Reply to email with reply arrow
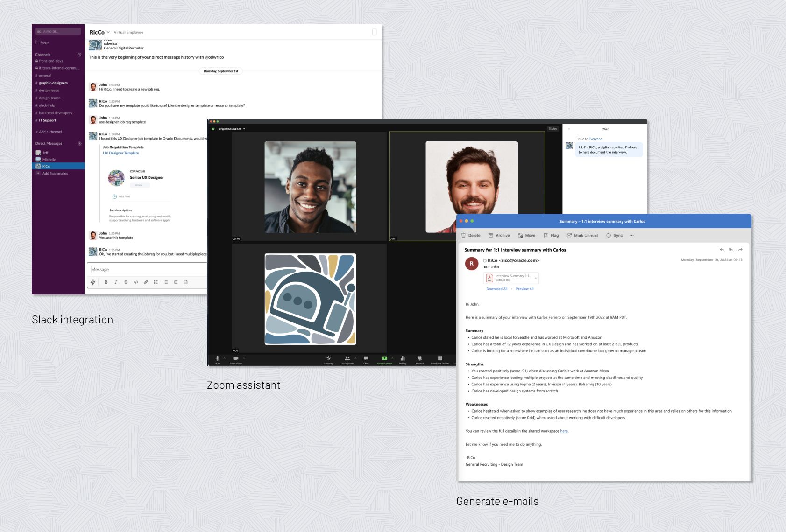Screen dimensions: 786x532 tap(722, 250)
